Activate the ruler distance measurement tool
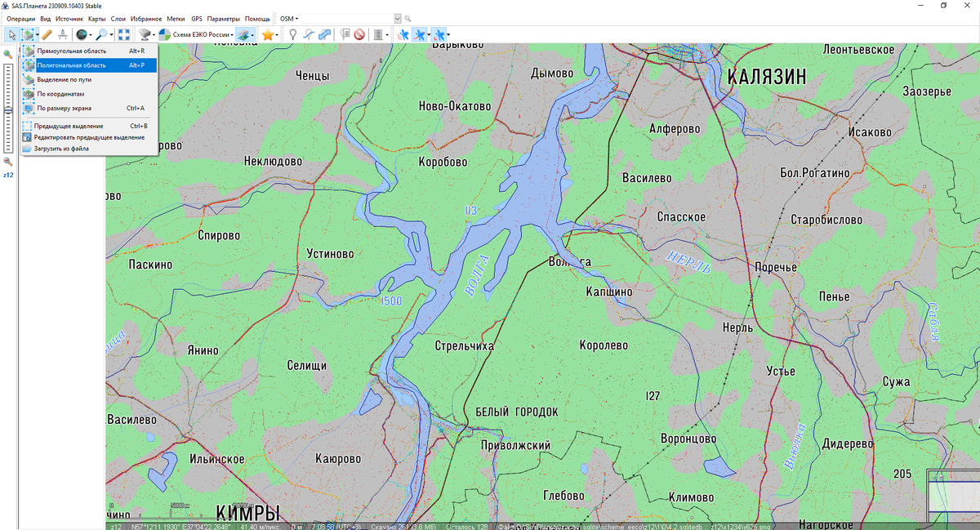 [47, 34]
